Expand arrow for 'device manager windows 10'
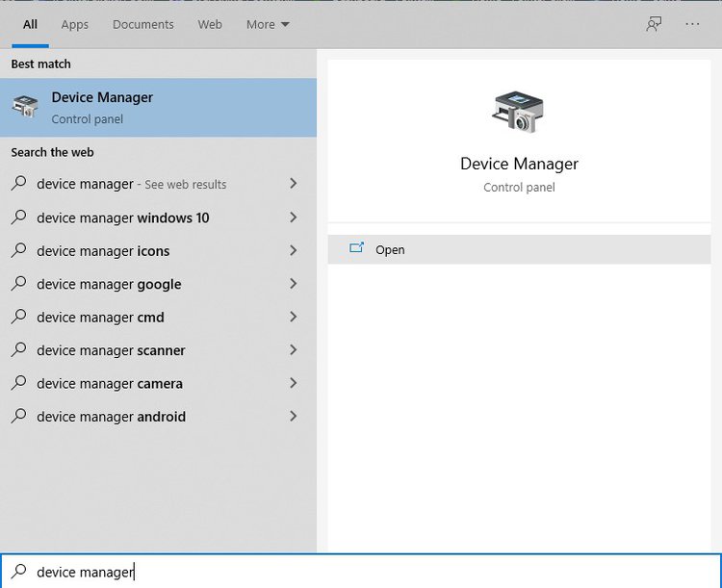 pyautogui.click(x=294, y=217)
